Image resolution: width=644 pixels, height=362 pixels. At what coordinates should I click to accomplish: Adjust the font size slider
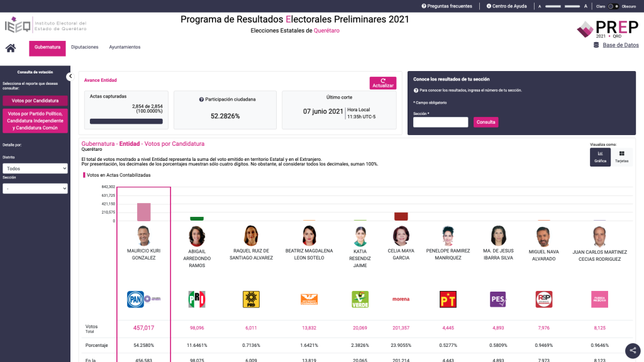(x=563, y=6)
